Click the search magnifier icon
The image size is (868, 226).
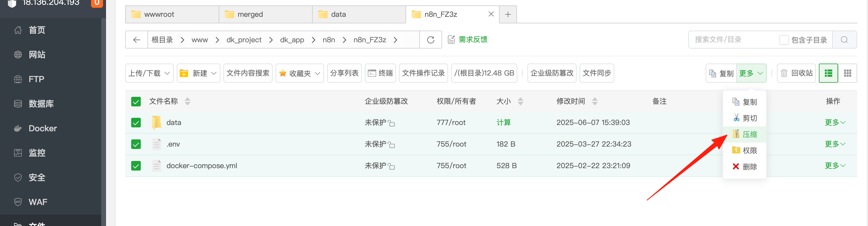tap(844, 40)
